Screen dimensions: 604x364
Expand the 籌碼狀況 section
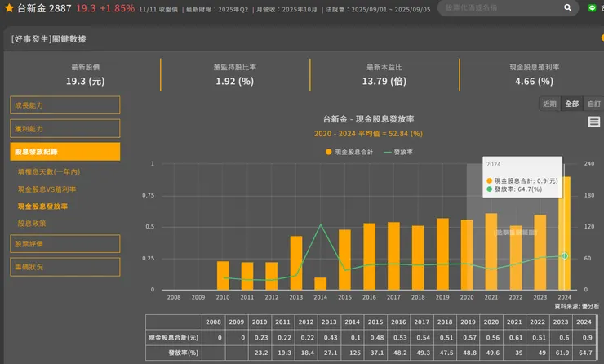click(65, 267)
